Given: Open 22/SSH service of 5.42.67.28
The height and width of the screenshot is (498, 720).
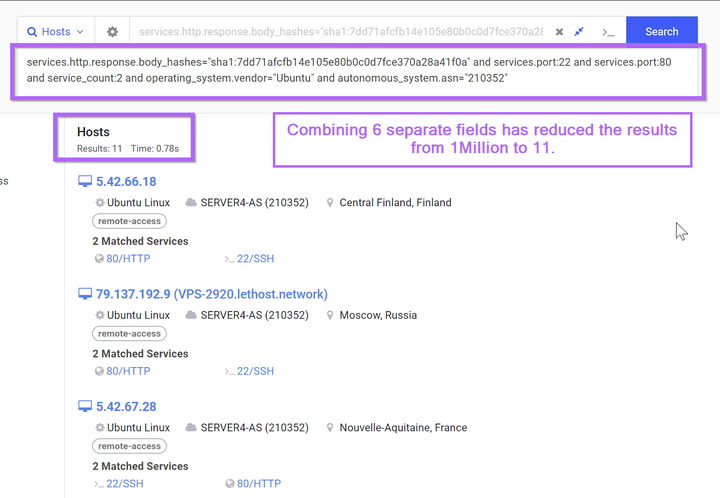Looking at the screenshot, I should coord(125,483).
